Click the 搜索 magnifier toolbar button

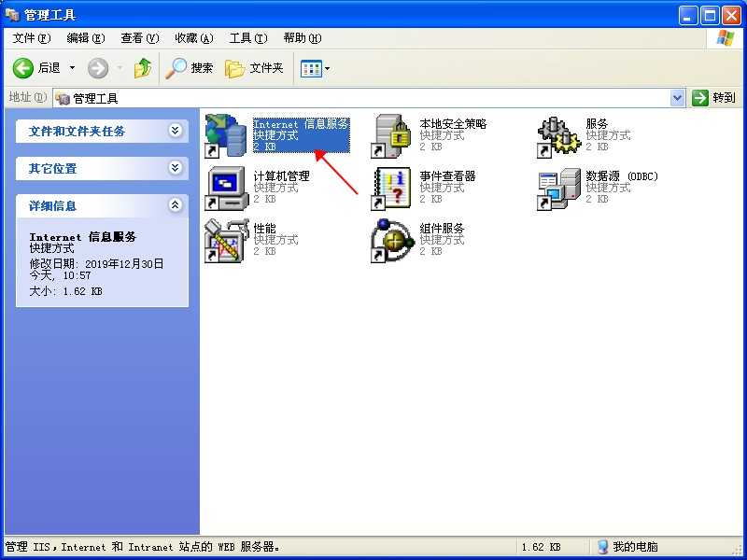click(190, 68)
